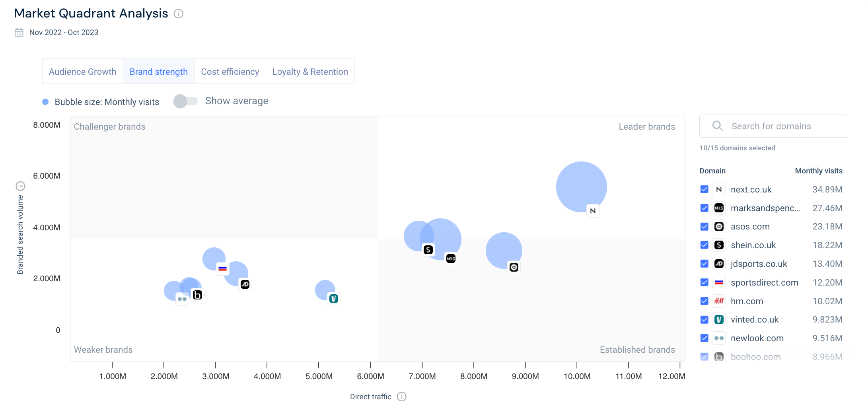Click the sportsdirect.com domain name
Image resolution: width=868 pixels, height=416 pixels.
(764, 282)
